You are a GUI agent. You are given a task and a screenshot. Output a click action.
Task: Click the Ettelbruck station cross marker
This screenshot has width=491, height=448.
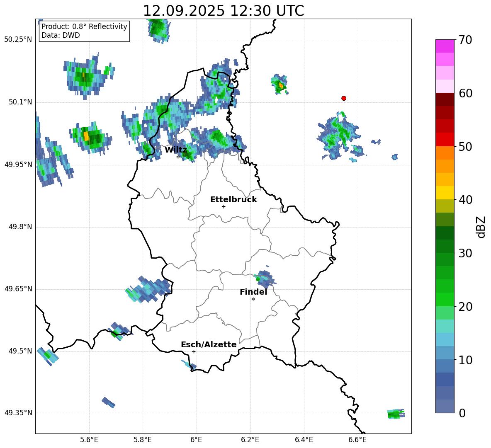pos(224,206)
